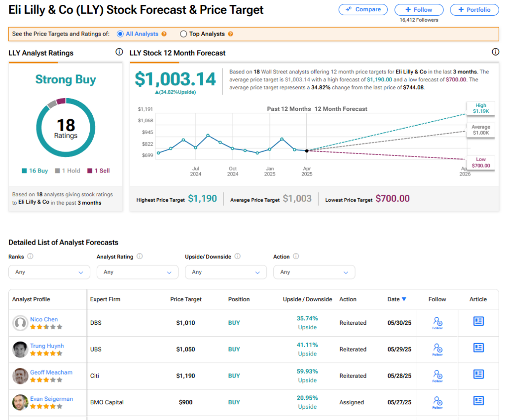Screen dimensions: 505x420
Task: Click Geoff Meacham's profile photo
Action: coord(20,376)
